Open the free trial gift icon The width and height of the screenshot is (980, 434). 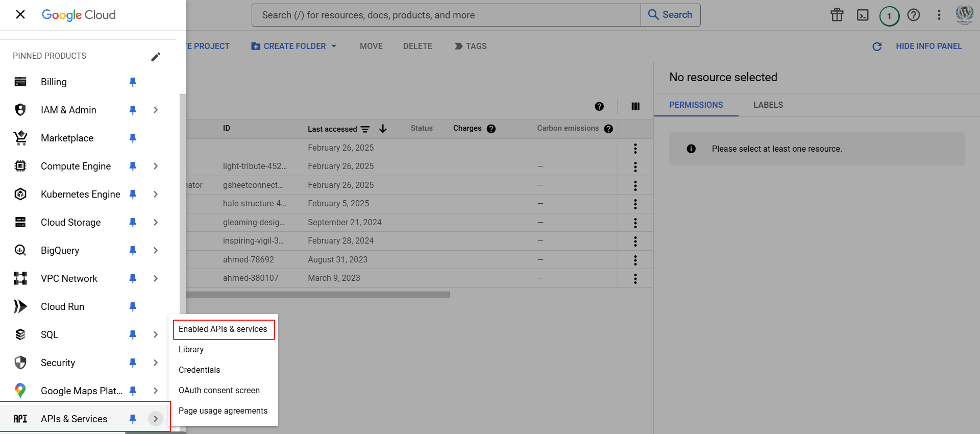point(837,15)
